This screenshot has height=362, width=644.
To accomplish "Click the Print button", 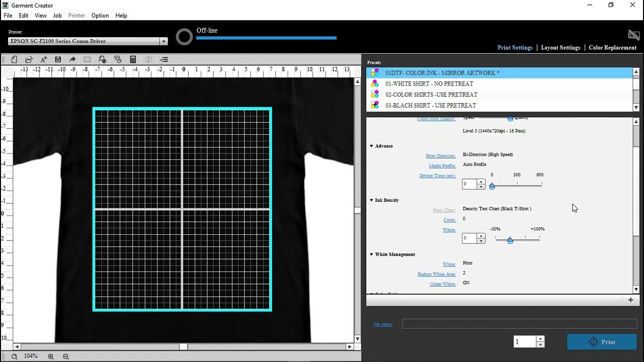I will coord(602,342).
